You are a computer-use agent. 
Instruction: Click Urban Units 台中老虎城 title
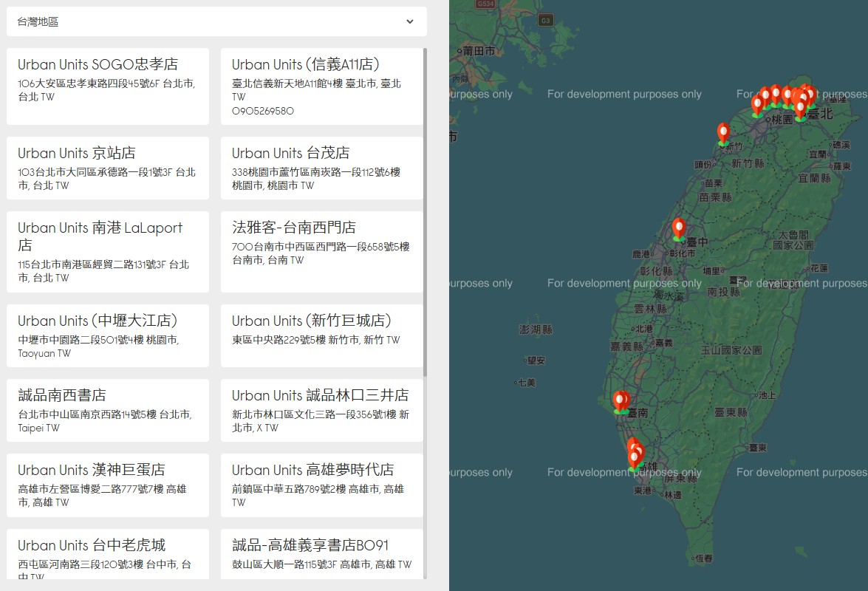click(x=92, y=545)
